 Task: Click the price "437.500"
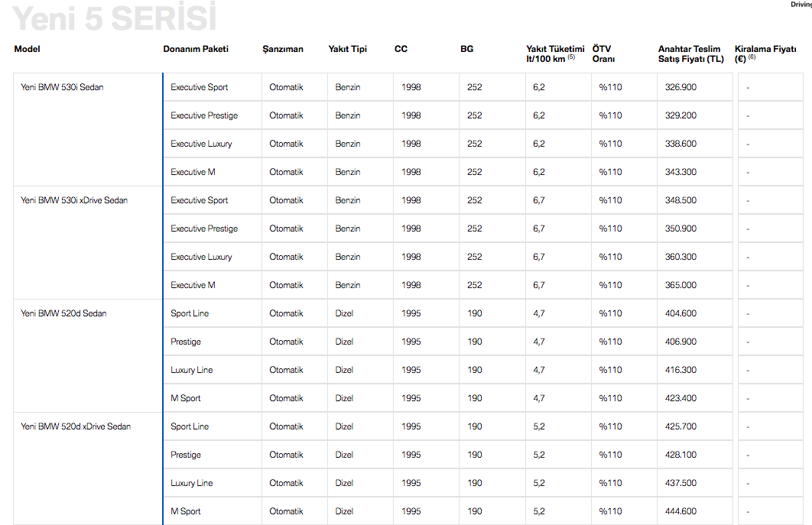[681, 483]
